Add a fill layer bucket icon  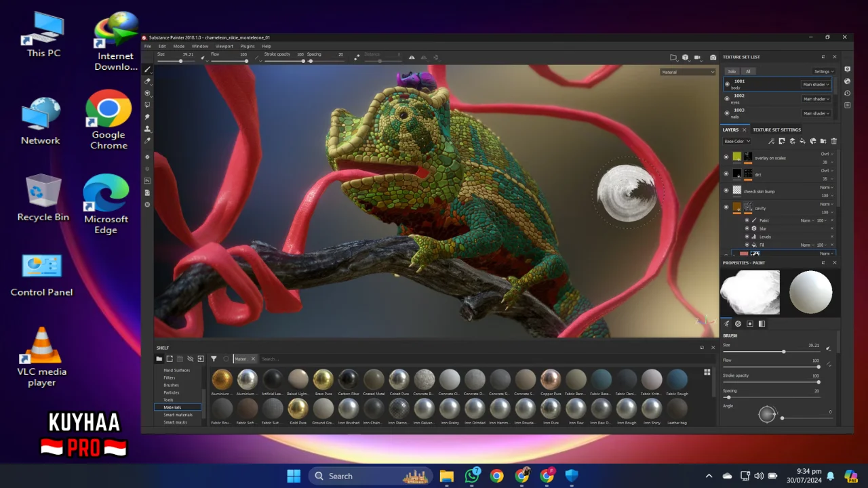(802, 141)
